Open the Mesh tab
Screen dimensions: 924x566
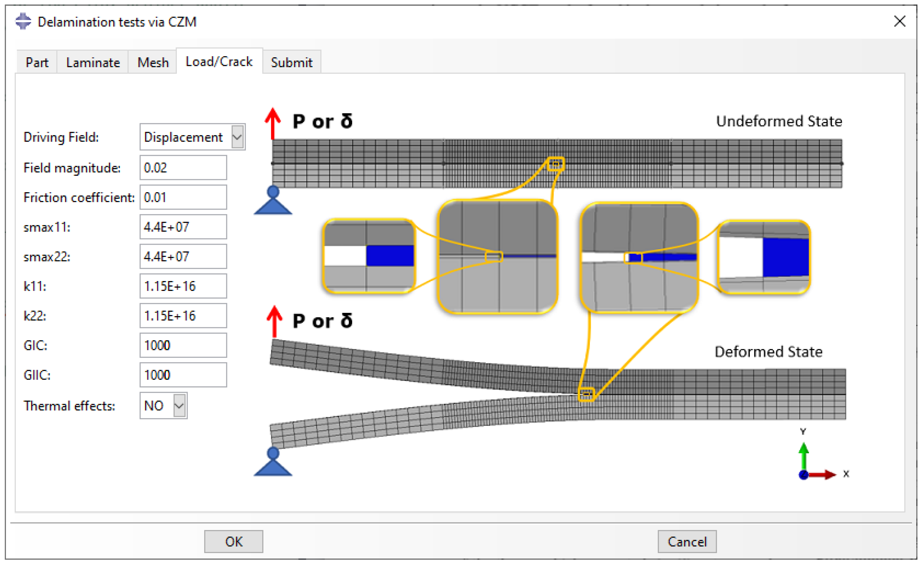153,62
